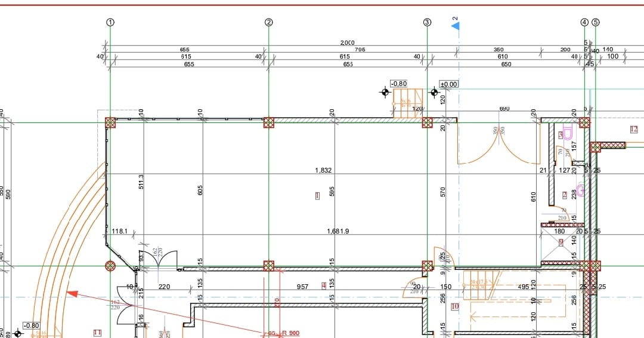Select dimension text 1,832
The width and height of the screenshot is (644, 338).
pos(323,170)
